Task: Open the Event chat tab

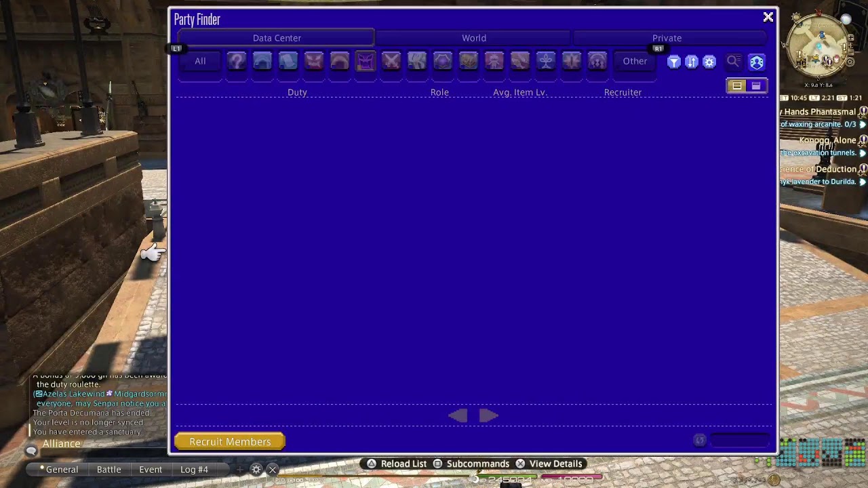Action: [151, 470]
